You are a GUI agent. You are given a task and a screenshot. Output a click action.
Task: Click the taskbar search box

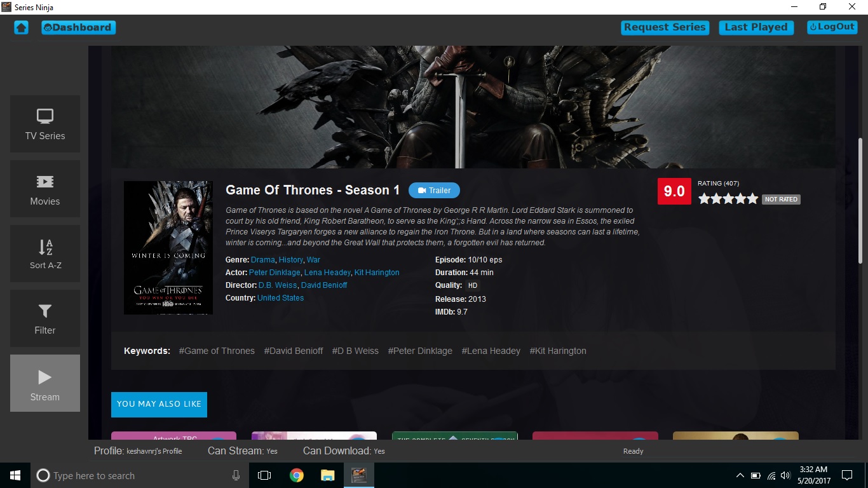click(x=140, y=475)
